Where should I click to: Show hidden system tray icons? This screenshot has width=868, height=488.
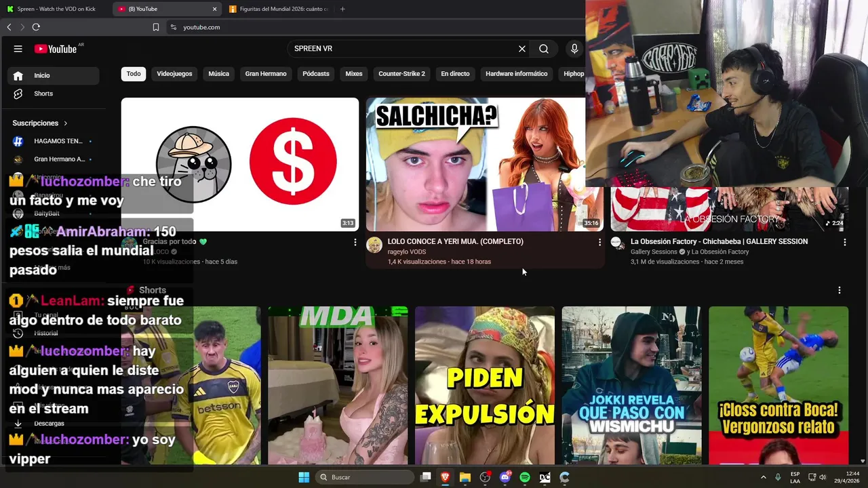coord(764,477)
